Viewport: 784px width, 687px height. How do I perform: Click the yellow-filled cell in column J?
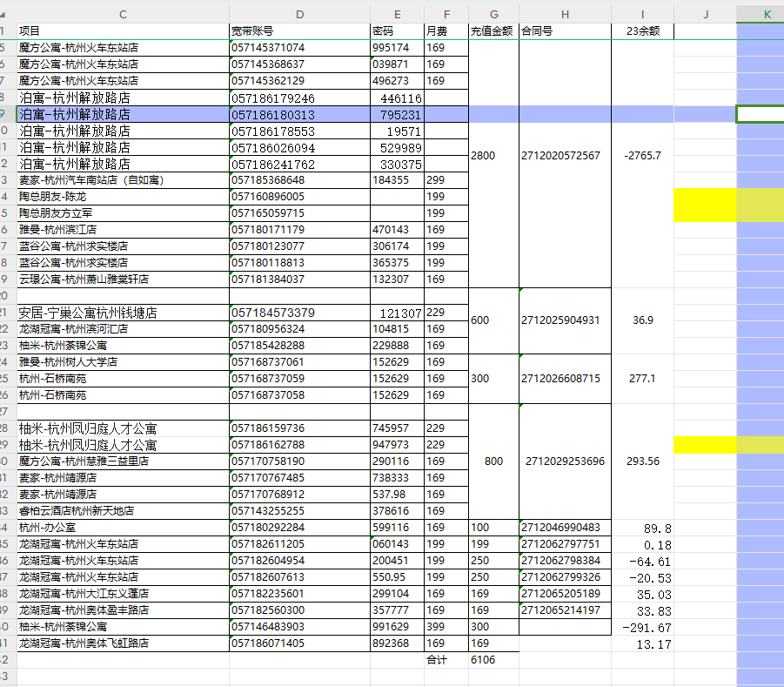click(705, 205)
